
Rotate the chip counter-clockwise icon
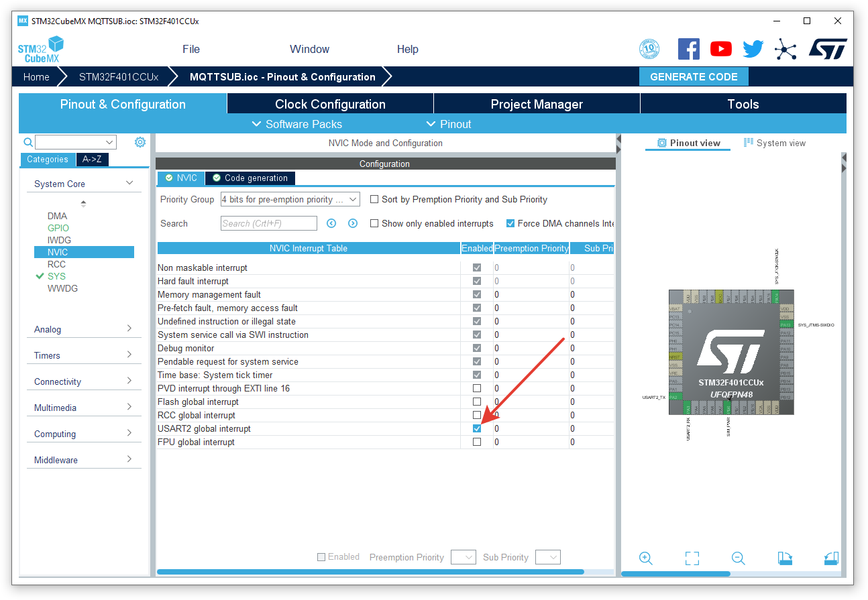coord(831,558)
